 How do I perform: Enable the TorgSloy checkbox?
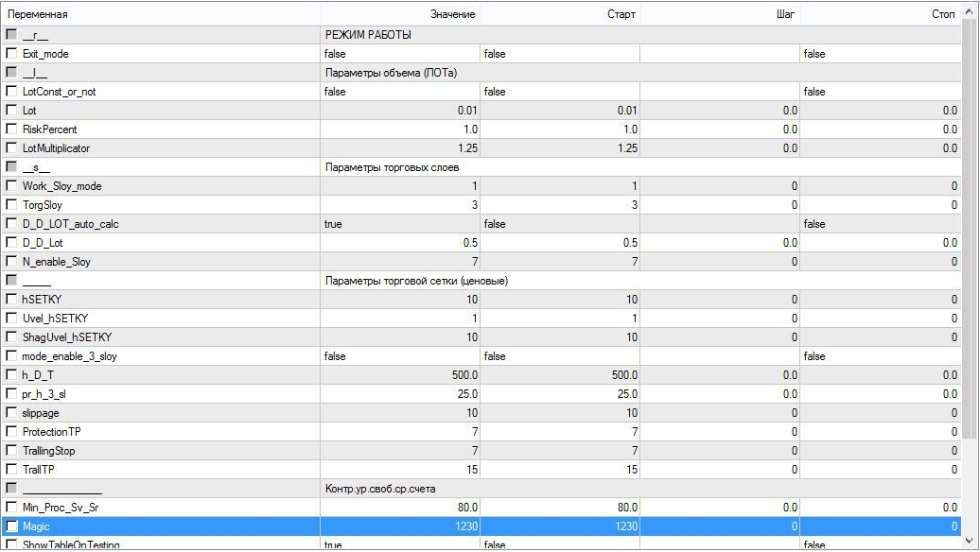pyautogui.click(x=11, y=205)
